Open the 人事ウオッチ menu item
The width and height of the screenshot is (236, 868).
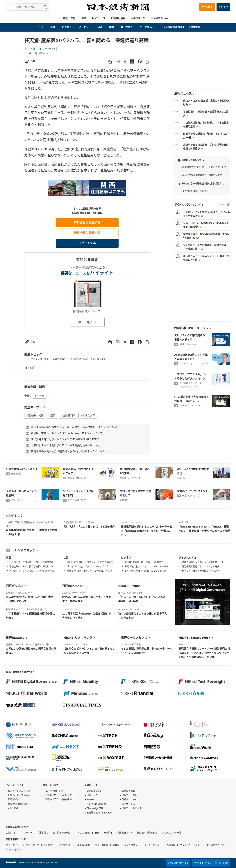pos(138,18)
